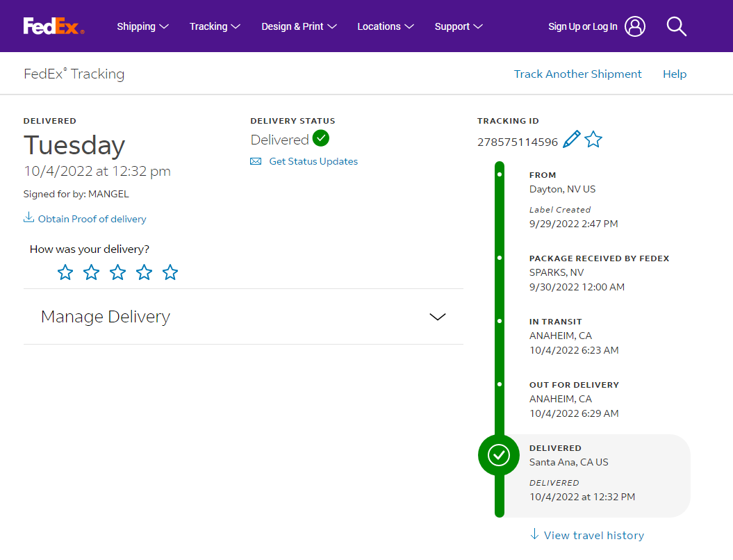
Task: Expand Locations dropdown chevron
Action: click(x=409, y=26)
